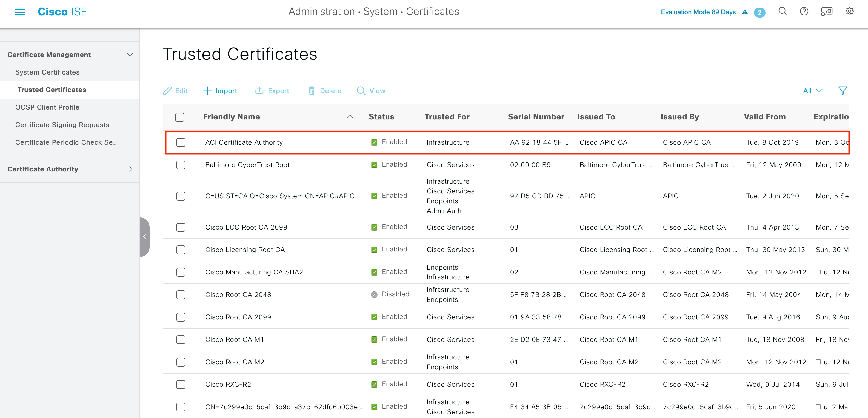Image resolution: width=868 pixels, height=418 pixels.
Task: Click the Delete trash icon
Action: (312, 91)
